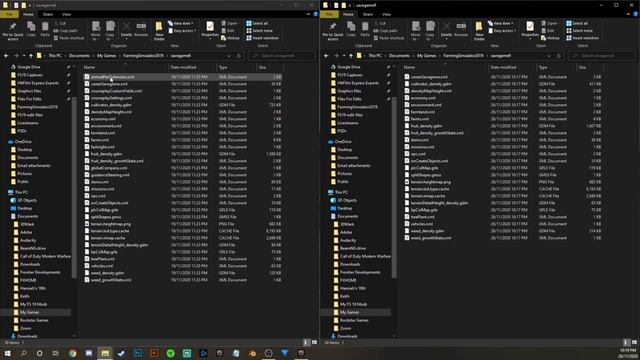Select OneDrive in right window sidebar
The width and height of the screenshot is (640, 360).
(343, 142)
